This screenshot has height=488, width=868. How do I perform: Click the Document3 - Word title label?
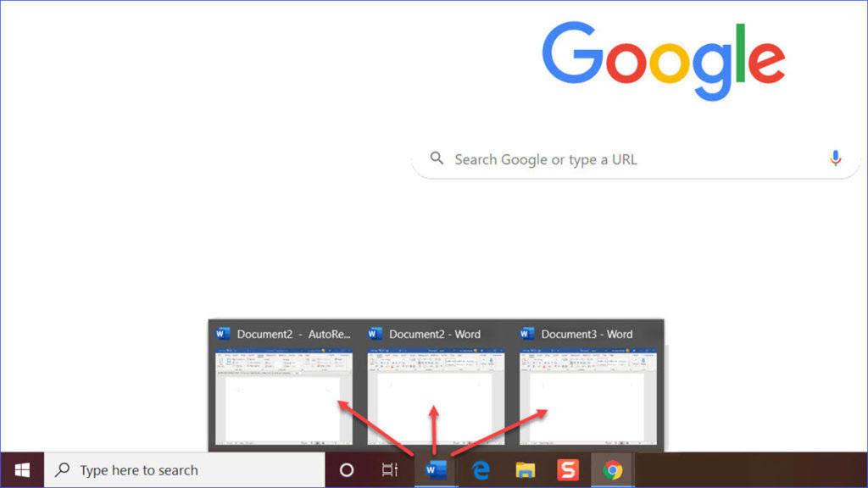coord(587,334)
